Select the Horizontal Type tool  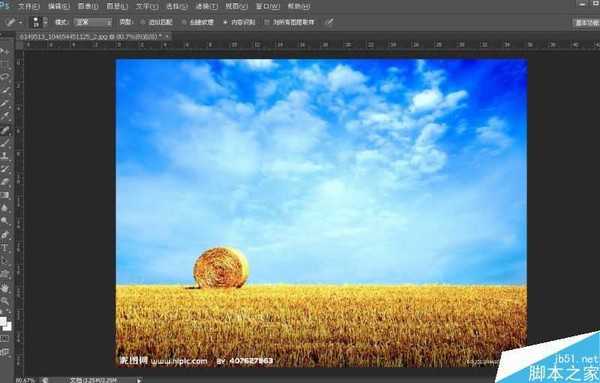pyautogui.click(x=5, y=248)
